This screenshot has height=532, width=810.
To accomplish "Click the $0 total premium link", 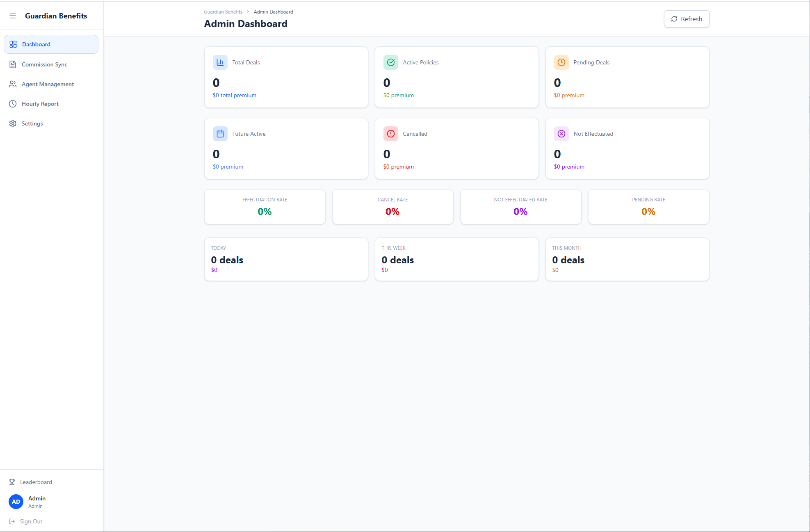I will pos(234,95).
